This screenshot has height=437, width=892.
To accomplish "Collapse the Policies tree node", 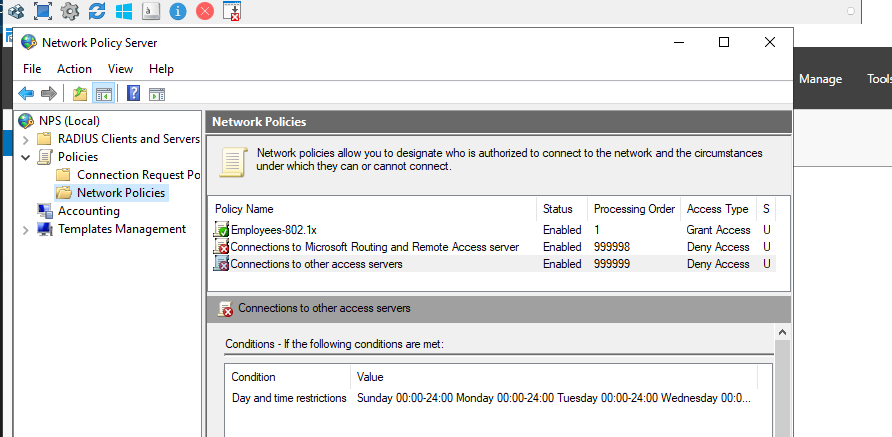I will click(26, 157).
